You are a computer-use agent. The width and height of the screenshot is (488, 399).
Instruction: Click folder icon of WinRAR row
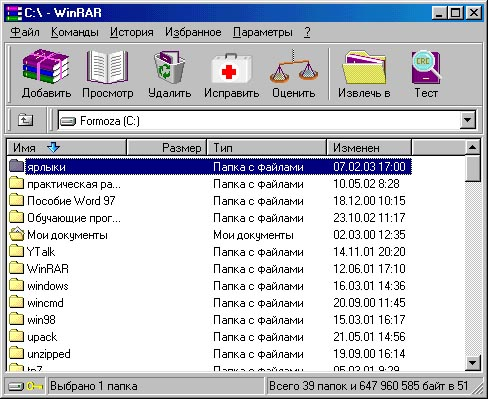point(16,268)
